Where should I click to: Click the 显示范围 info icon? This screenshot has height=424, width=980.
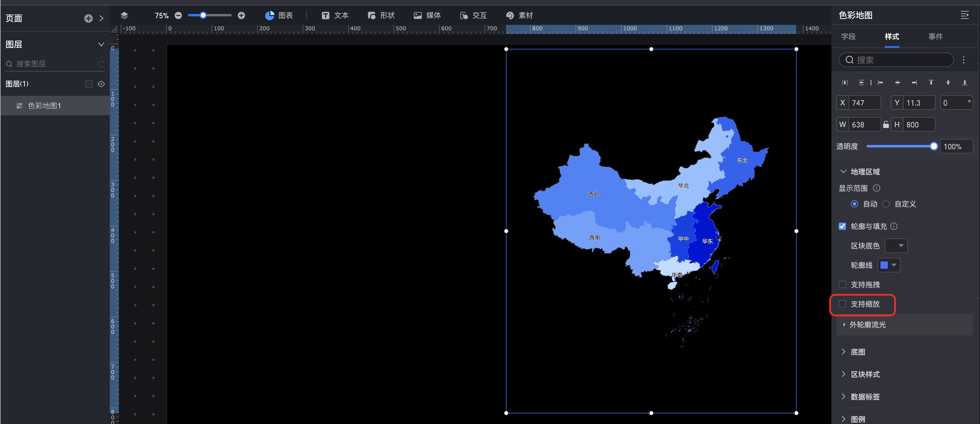tap(877, 188)
